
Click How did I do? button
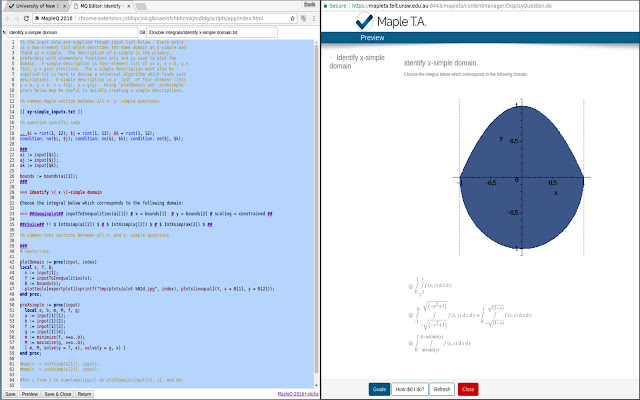click(x=410, y=389)
